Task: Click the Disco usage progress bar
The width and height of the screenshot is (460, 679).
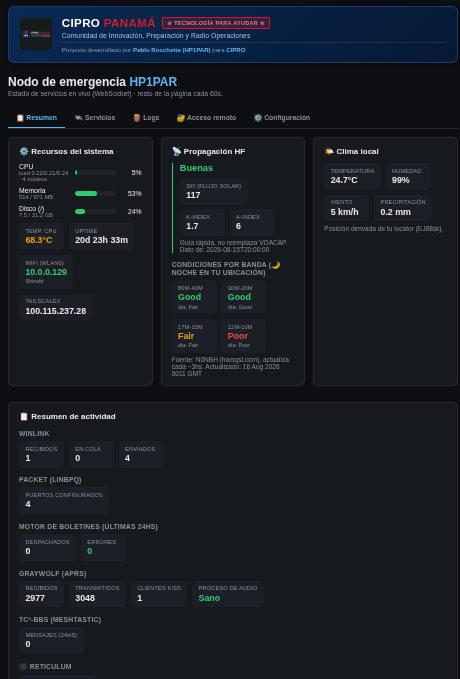Action: tap(95, 211)
